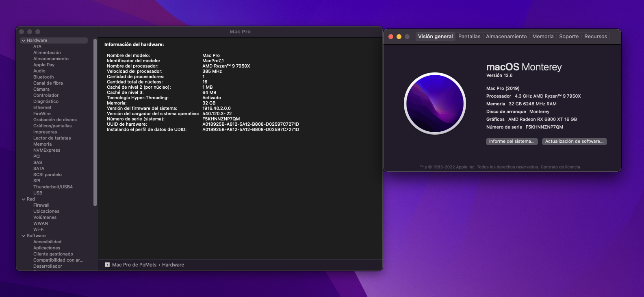Select the Memoria tab
Viewport: 644px width, 297px height.
pos(543,37)
